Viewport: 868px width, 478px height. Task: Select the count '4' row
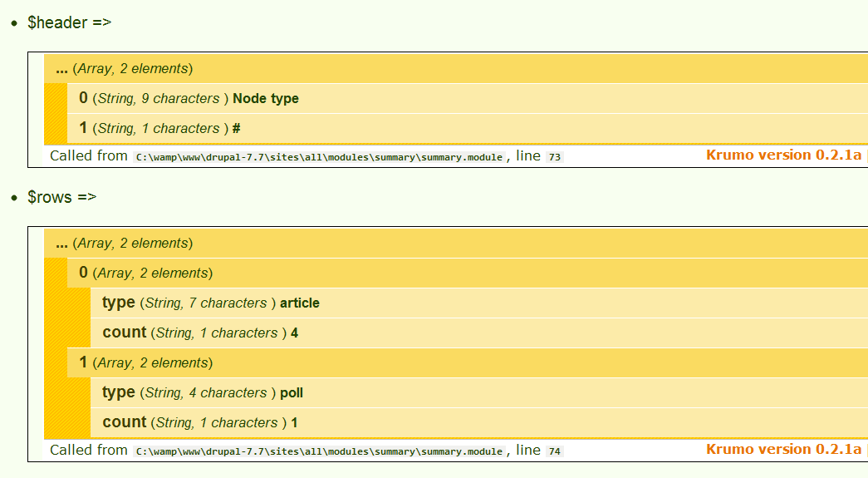coord(200,333)
